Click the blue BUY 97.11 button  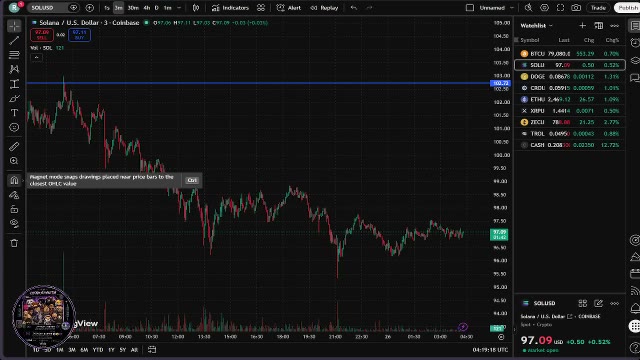(80, 35)
